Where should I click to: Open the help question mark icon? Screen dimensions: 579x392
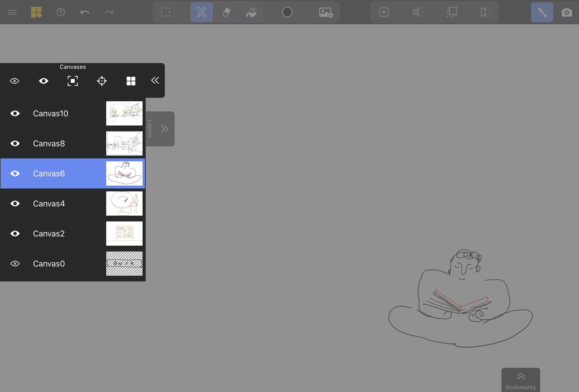tap(61, 12)
